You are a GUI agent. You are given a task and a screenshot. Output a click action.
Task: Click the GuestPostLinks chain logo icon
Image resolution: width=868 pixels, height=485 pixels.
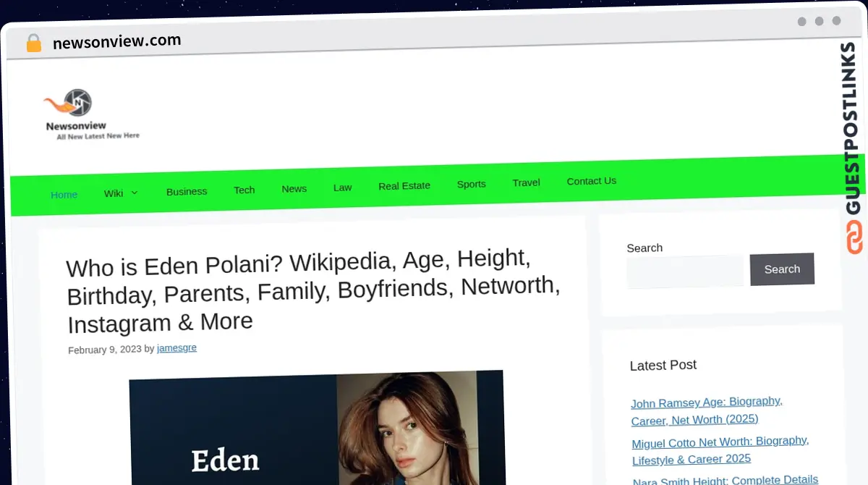[x=854, y=237]
